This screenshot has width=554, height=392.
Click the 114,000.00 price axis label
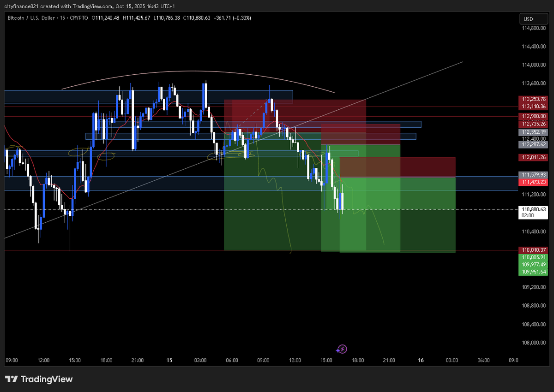[x=533, y=65]
